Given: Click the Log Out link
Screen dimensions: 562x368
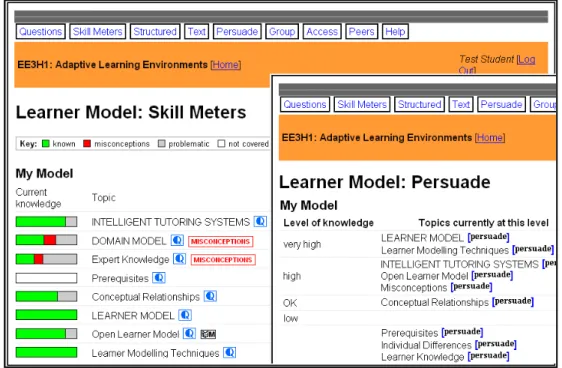Looking at the screenshot, I should pyautogui.click(x=526, y=59).
